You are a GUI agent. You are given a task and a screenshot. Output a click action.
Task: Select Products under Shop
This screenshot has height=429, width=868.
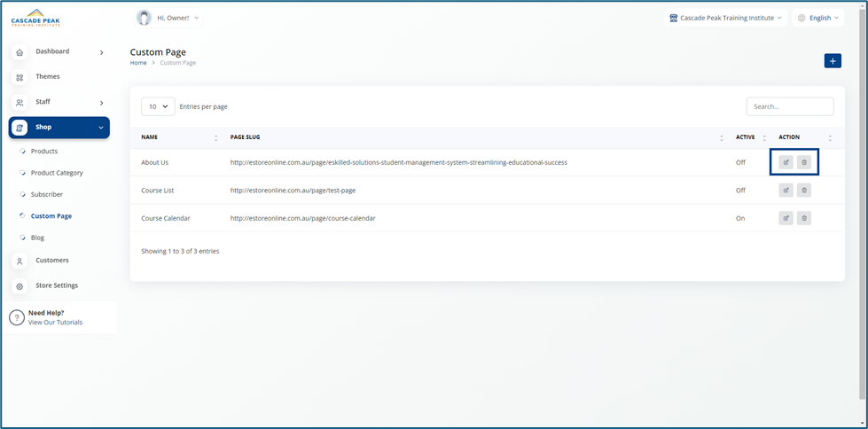click(x=44, y=151)
